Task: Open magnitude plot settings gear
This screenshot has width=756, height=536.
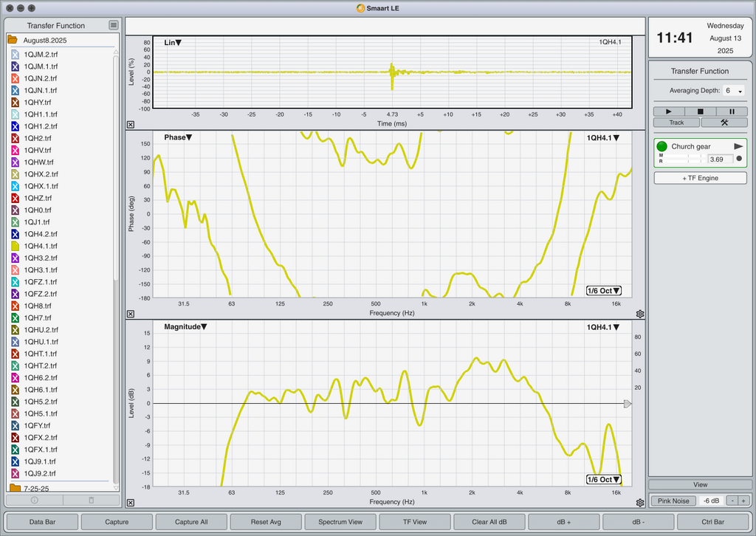Action: point(640,503)
